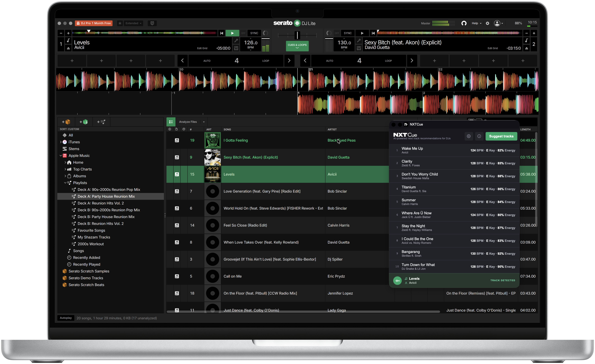
Task: Open the Analyze Files dropdown arrow
Action: click(x=204, y=122)
